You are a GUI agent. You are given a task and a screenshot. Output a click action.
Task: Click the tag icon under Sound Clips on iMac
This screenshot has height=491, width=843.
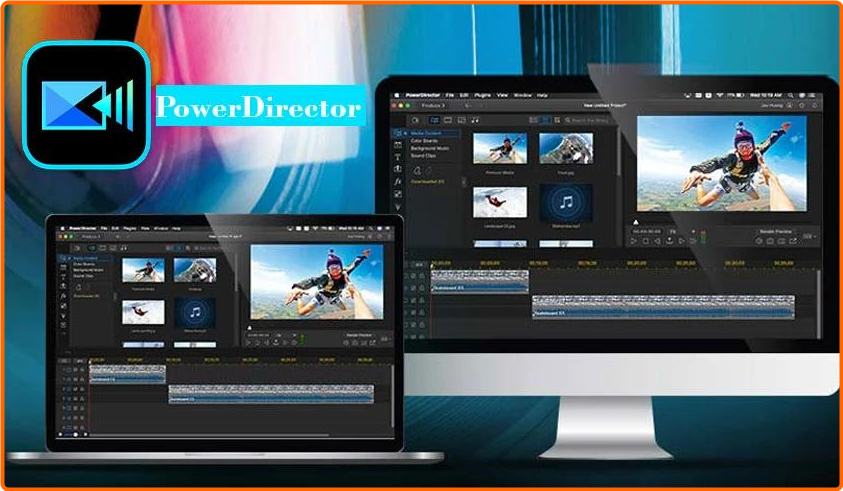pos(417,171)
